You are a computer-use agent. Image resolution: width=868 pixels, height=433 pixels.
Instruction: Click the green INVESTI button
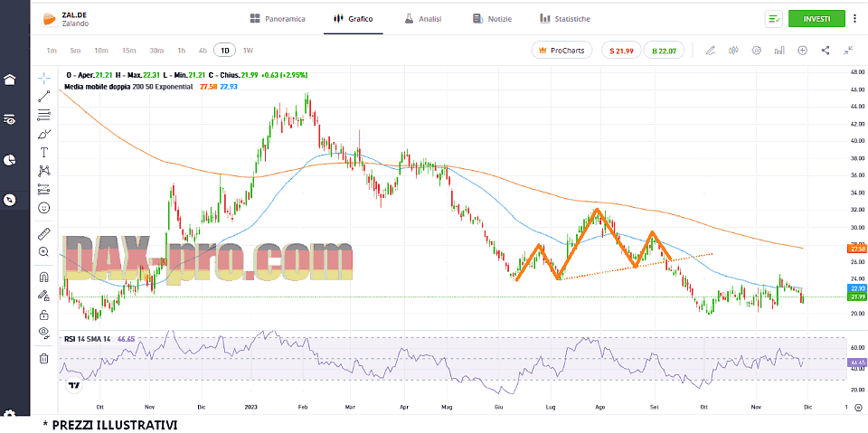816,19
